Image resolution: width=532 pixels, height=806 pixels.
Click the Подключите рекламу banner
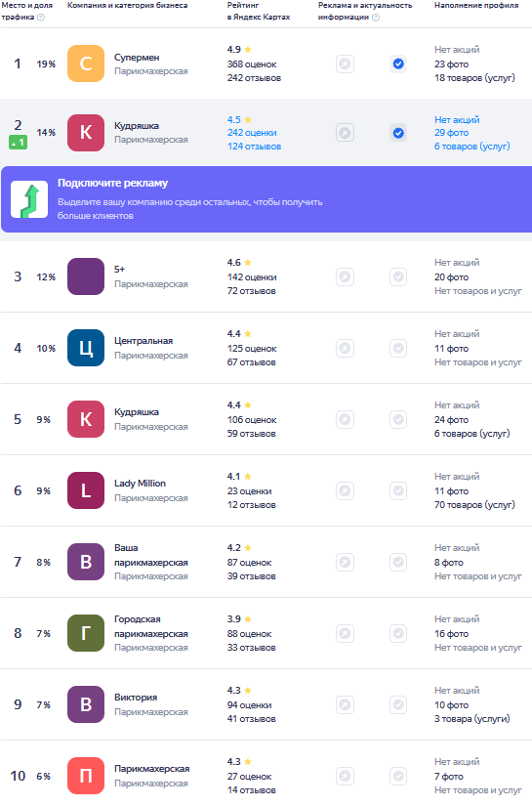click(x=266, y=199)
